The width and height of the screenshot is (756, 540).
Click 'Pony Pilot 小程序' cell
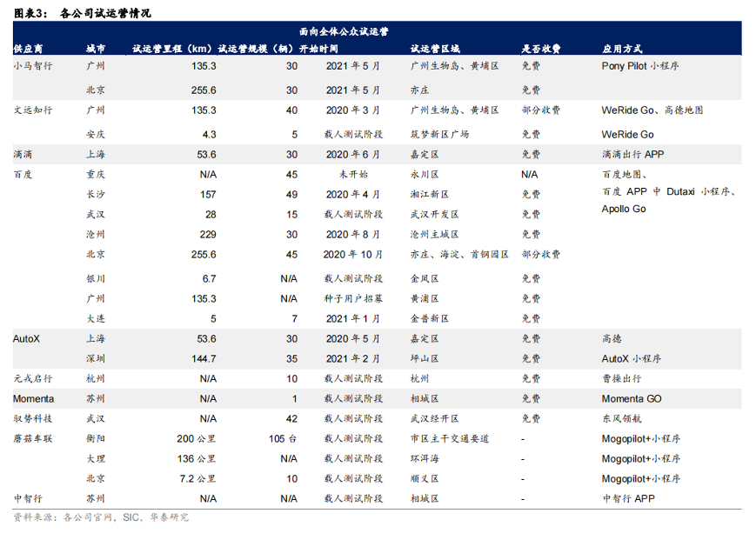tap(639, 66)
